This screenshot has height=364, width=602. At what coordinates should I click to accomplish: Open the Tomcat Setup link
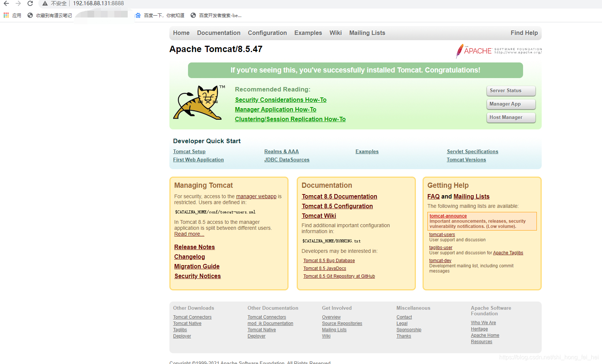189,151
